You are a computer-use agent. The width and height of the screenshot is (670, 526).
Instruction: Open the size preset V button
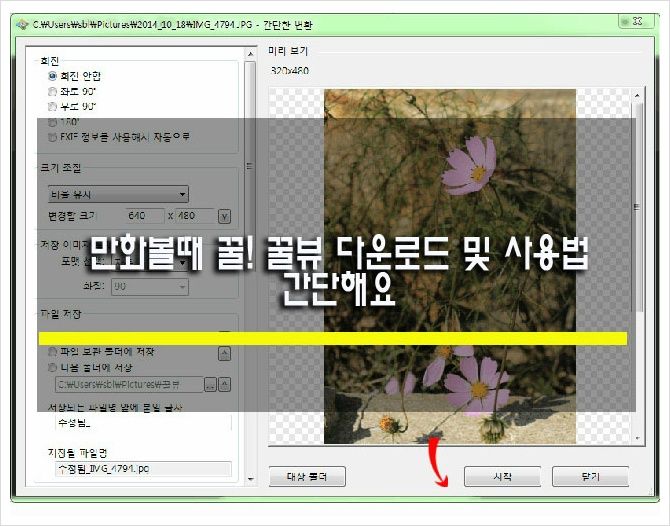224,216
